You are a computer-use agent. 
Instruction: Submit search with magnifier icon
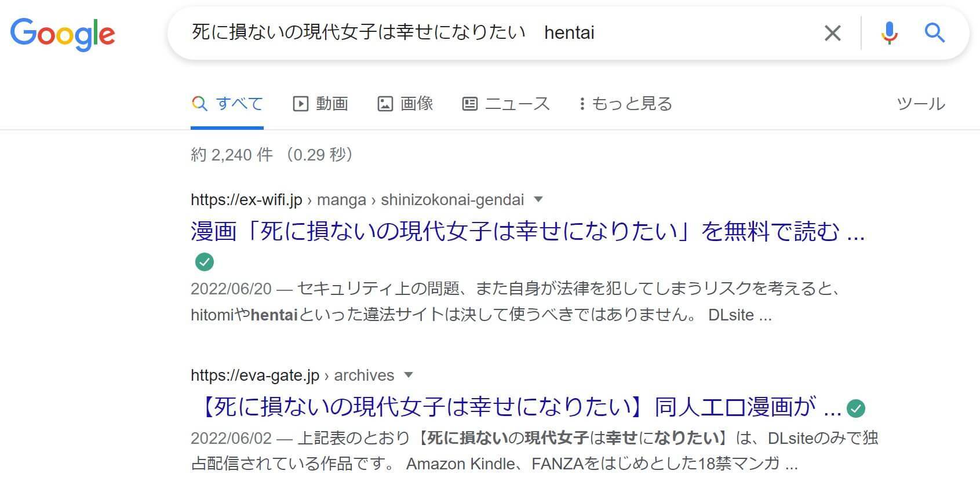tap(934, 33)
